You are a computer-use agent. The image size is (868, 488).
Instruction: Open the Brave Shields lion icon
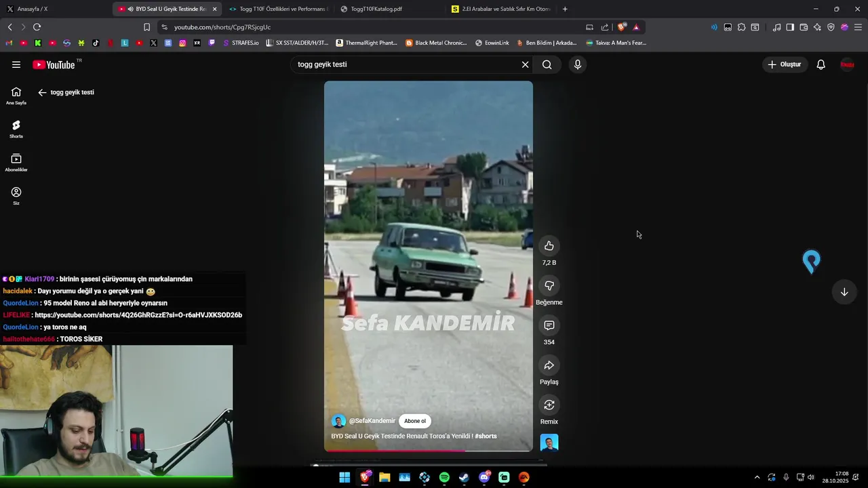[621, 27]
